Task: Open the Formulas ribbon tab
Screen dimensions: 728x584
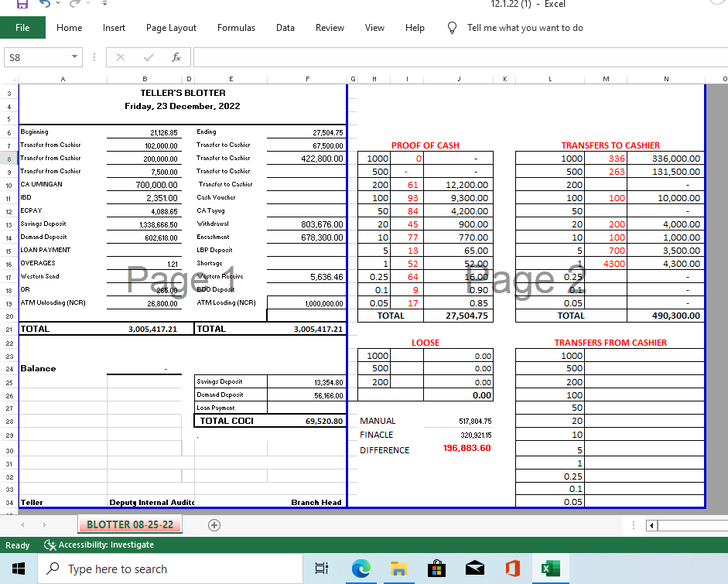Action: pos(236,28)
